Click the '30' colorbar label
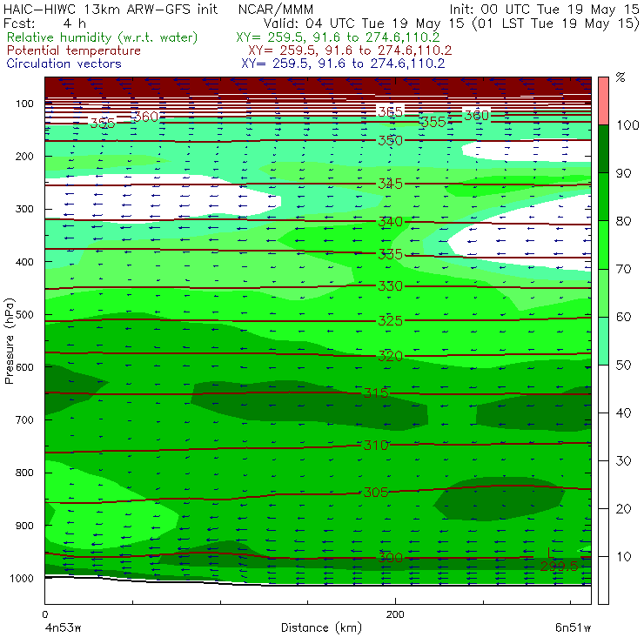644x644 pixels. tap(623, 461)
